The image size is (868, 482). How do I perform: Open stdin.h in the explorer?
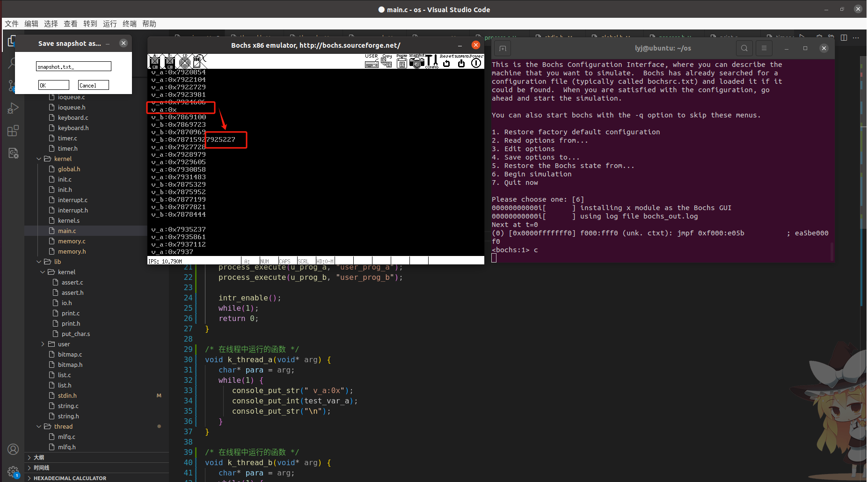[x=67, y=395]
